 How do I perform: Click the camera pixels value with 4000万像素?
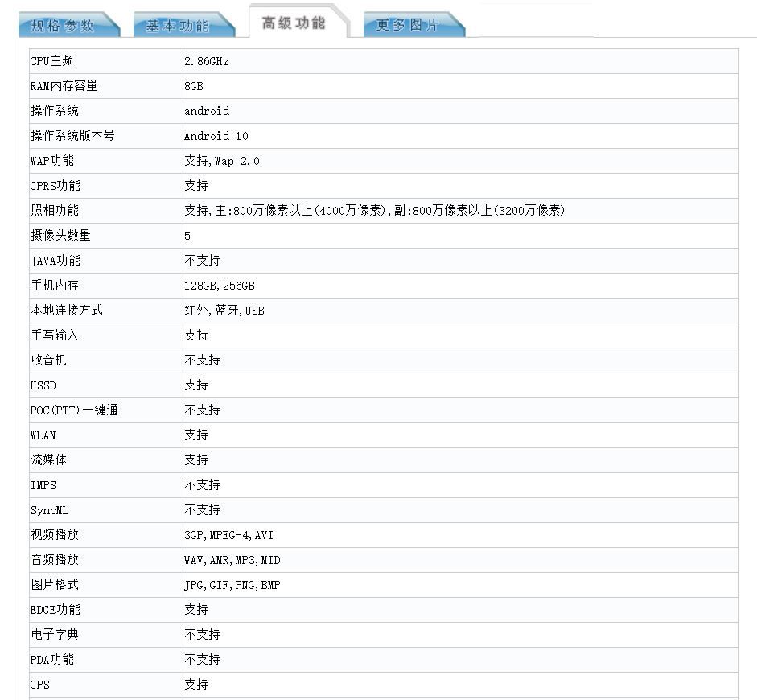coord(375,211)
